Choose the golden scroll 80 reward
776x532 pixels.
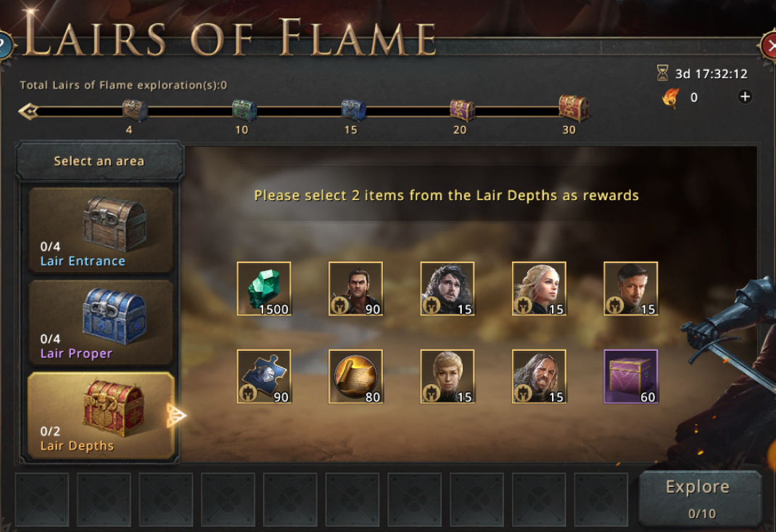355,377
